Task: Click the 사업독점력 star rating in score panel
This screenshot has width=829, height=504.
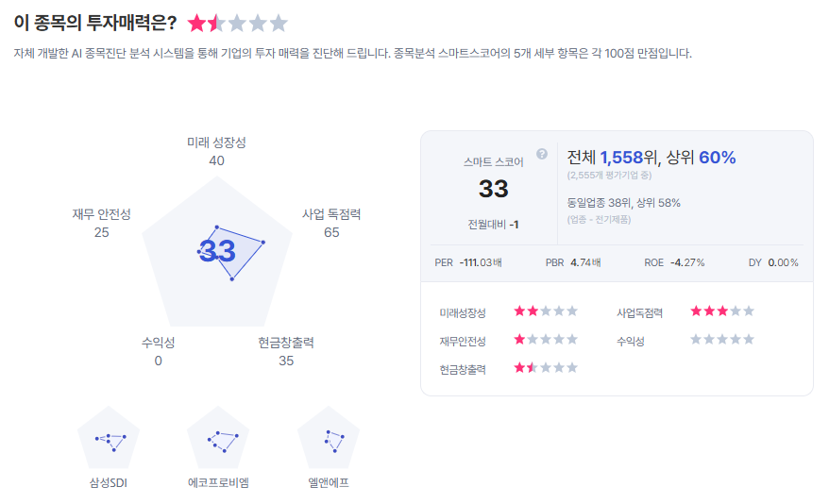Action: (x=722, y=311)
